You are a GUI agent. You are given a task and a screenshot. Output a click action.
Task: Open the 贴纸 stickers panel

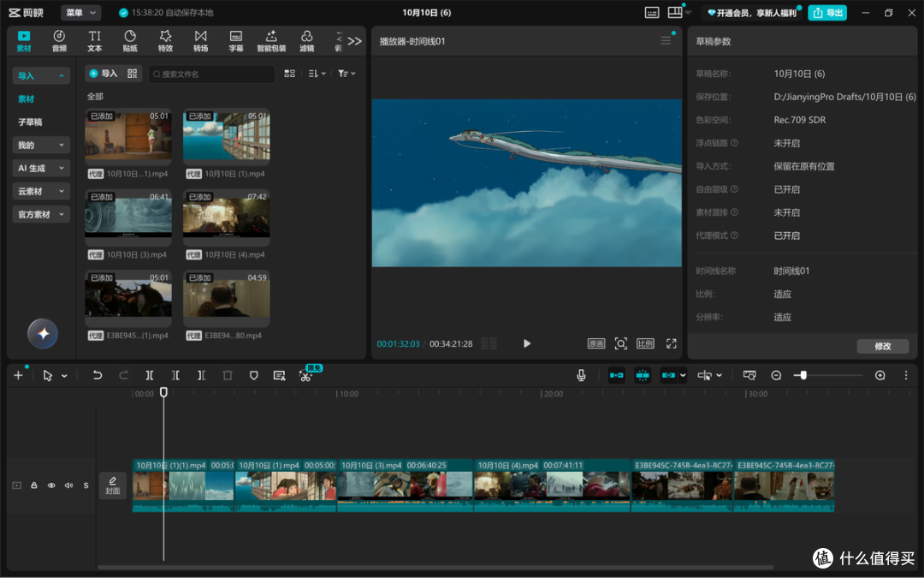[x=130, y=41]
